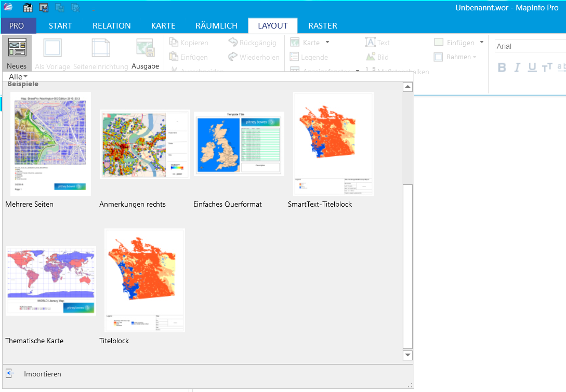Choose the Thematische Karte template thumbnail
Image resolution: width=566 pixels, height=392 pixels.
[51, 280]
